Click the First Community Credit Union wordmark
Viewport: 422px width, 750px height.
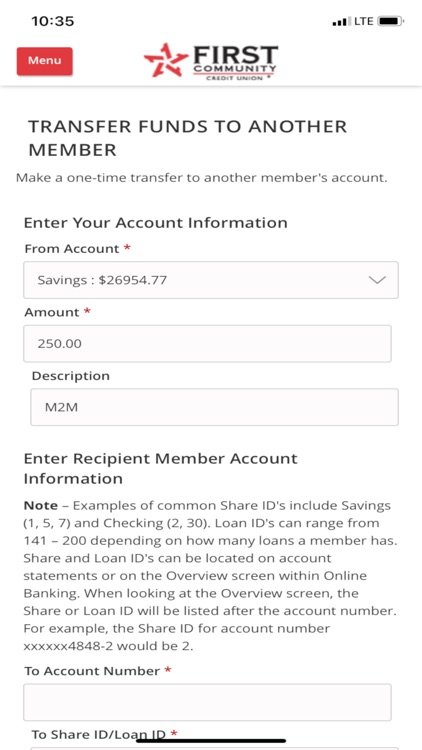click(x=235, y=62)
